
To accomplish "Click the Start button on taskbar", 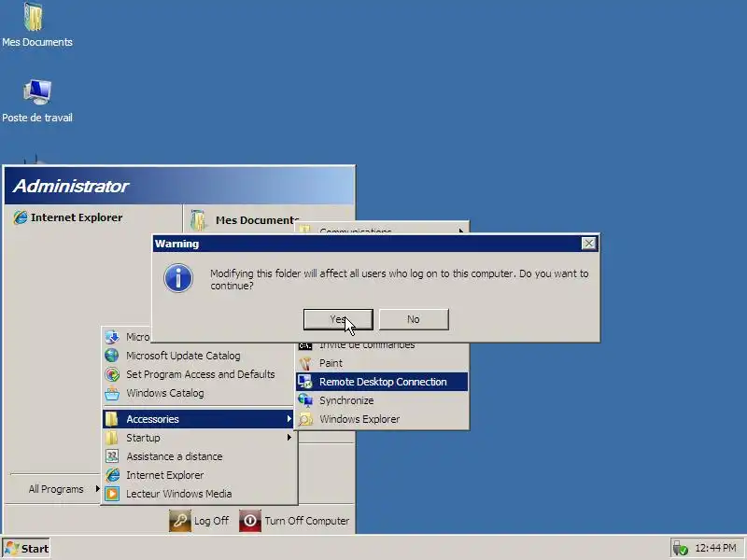I will tap(26, 549).
